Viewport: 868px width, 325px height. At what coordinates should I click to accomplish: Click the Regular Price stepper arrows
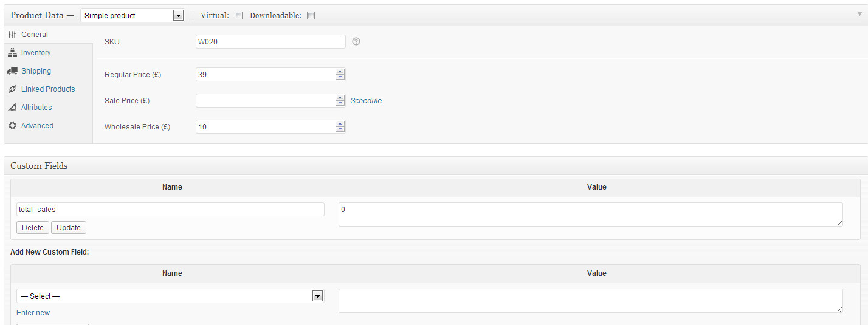[x=340, y=74]
